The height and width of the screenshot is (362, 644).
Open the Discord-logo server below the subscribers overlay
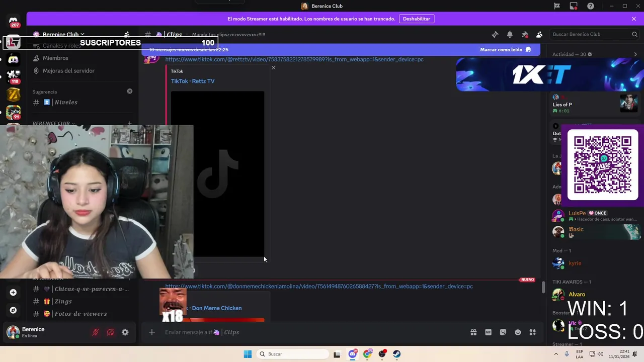pos(14,59)
